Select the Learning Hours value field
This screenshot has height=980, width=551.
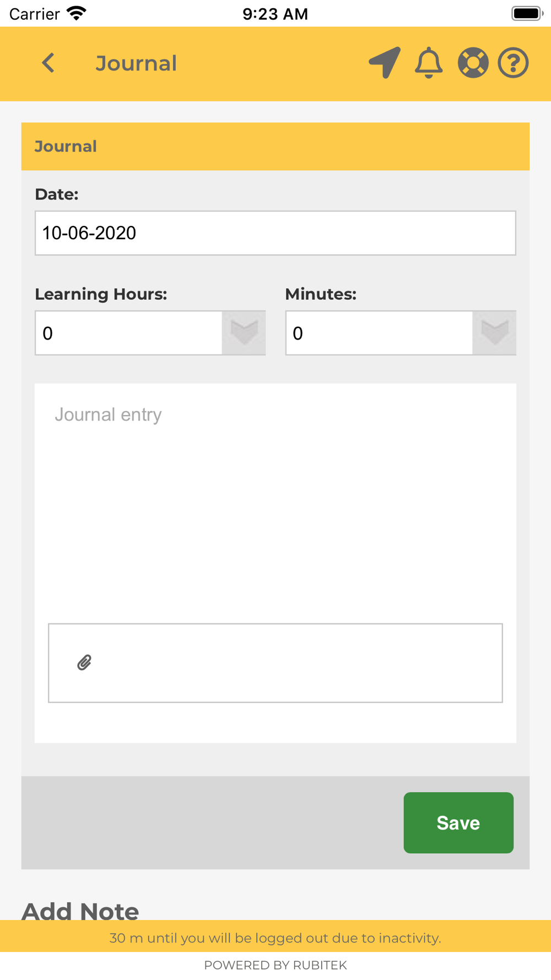[129, 333]
